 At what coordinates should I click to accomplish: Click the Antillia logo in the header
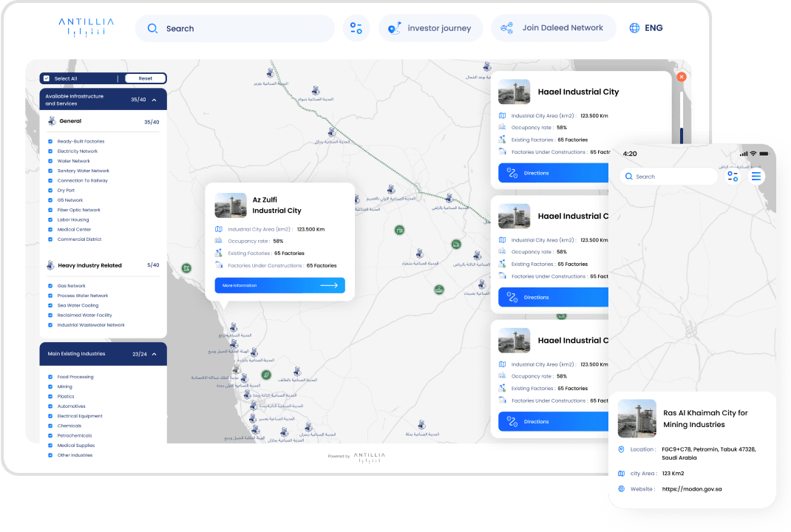[86, 27]
